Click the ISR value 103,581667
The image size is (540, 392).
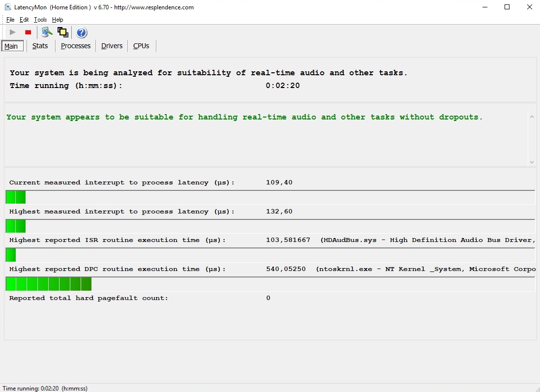288,240
